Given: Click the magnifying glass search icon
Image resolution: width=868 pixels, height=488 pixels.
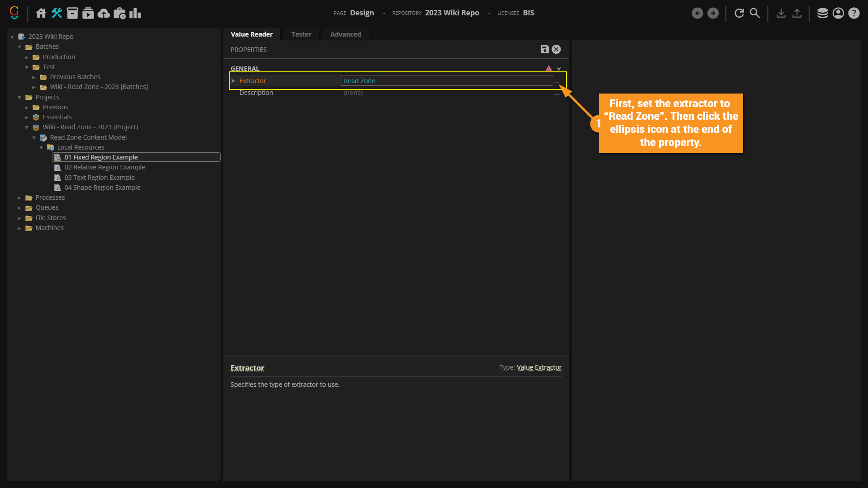Looking at the screenshot, I should pyautogui.click(x=755, y=13).
